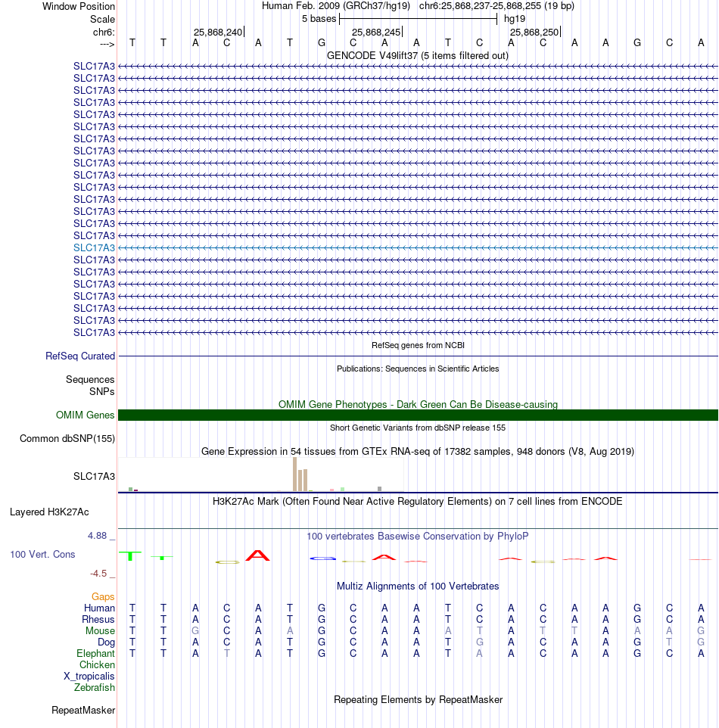
Task: Open the H3K27Ac Mark track title
Action: [418, 502]
